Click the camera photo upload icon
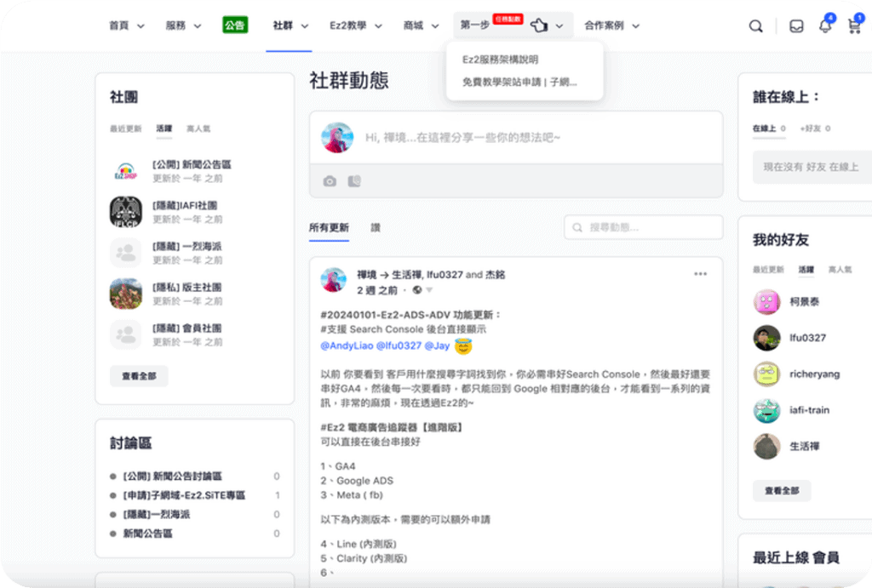This screenshot has height=588, width=872. click(330, 181)
